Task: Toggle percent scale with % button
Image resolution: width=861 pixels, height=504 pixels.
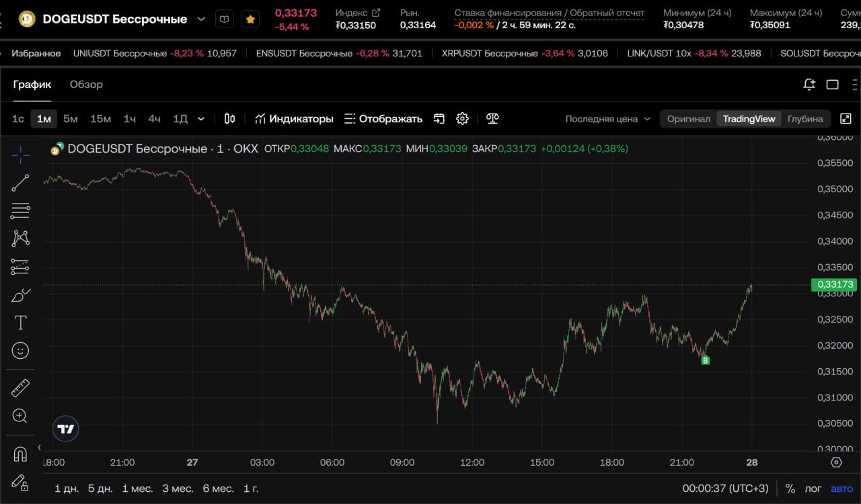Action: point(790,489)
